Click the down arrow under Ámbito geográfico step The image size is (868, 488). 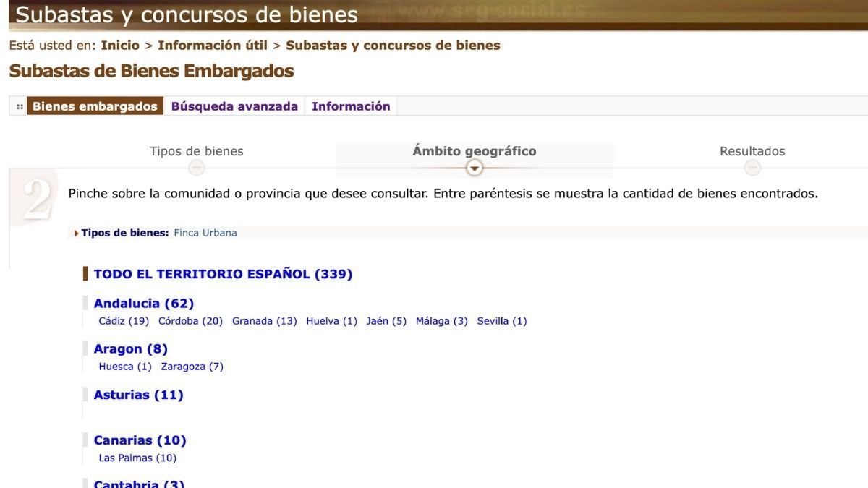click(474, 167)
